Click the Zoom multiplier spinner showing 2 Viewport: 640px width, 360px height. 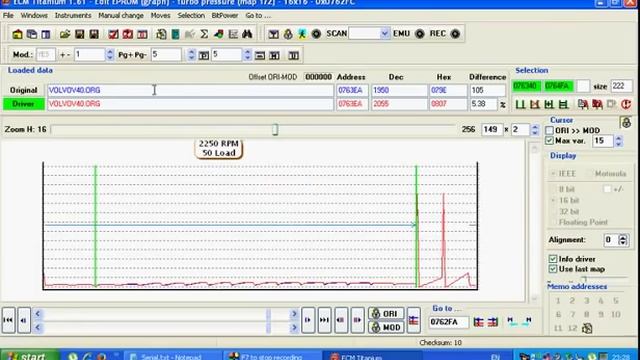point(535,130)
